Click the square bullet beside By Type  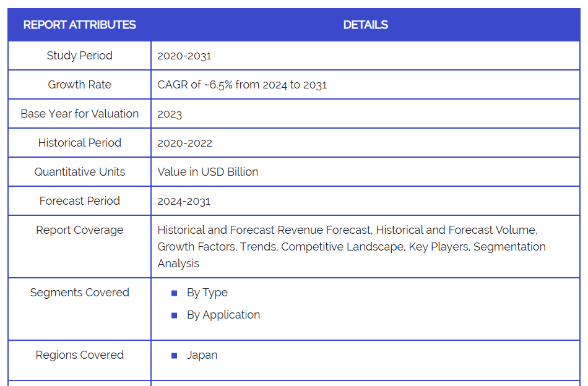coord(174,293)
